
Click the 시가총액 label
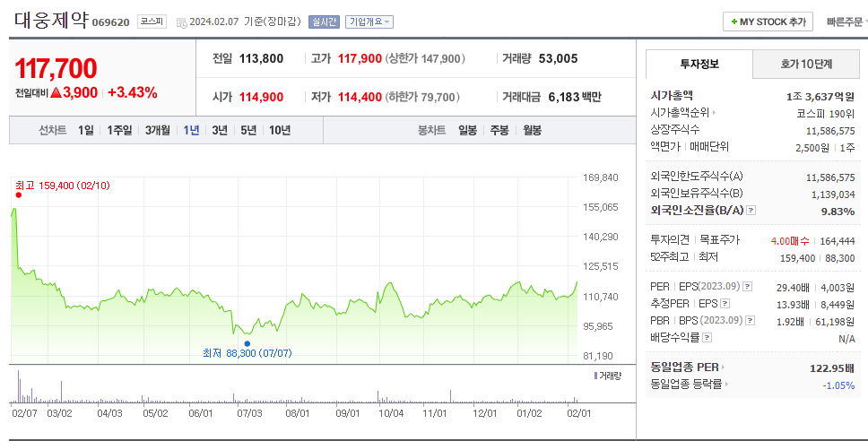[672, 96]
